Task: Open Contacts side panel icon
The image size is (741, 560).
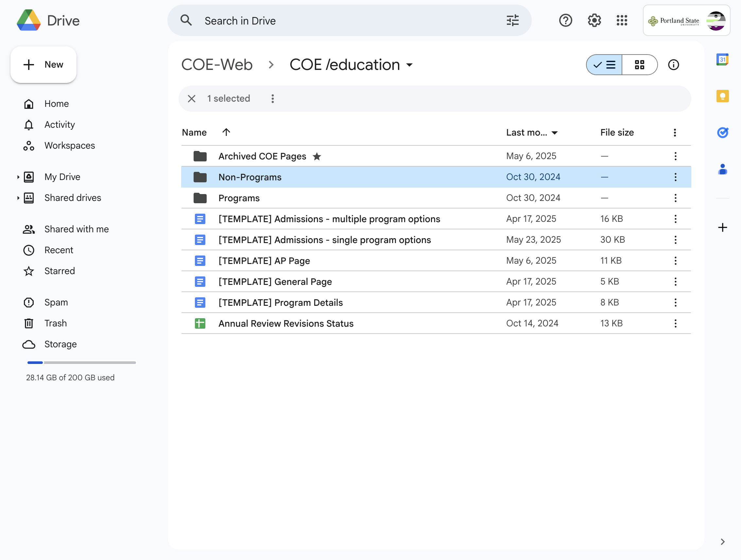Action: pyautogui.click(x=723, y=169)
